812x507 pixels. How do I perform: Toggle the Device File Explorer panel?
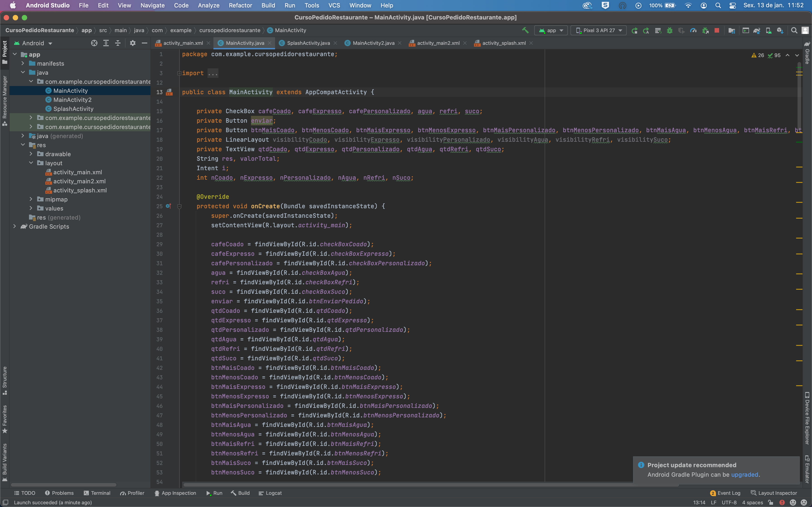807,419
